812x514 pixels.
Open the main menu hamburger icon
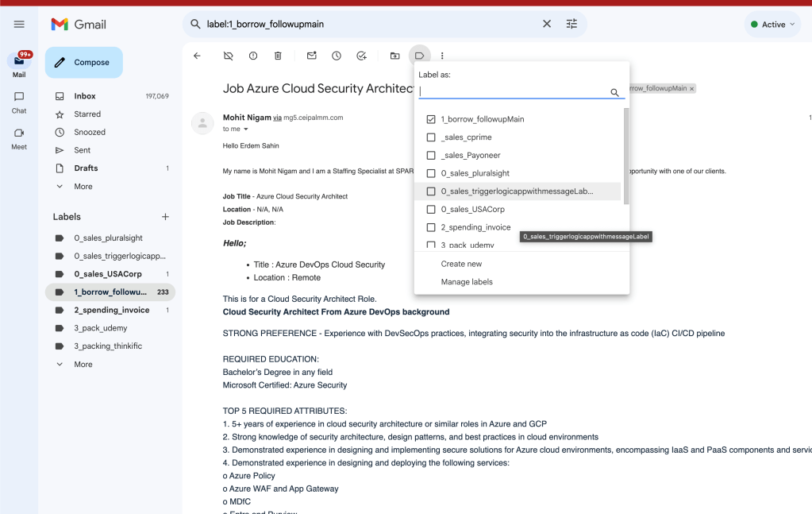[x=19, y=25]
